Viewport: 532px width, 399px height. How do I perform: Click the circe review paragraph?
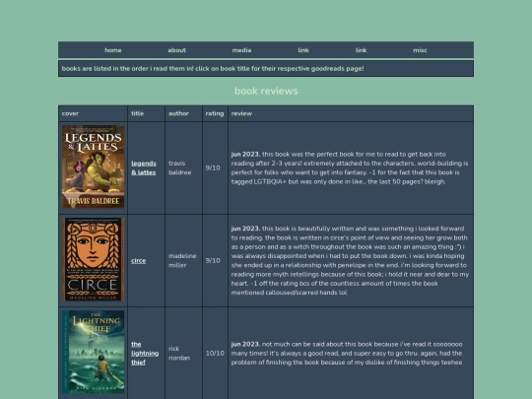tap(350, 260)
